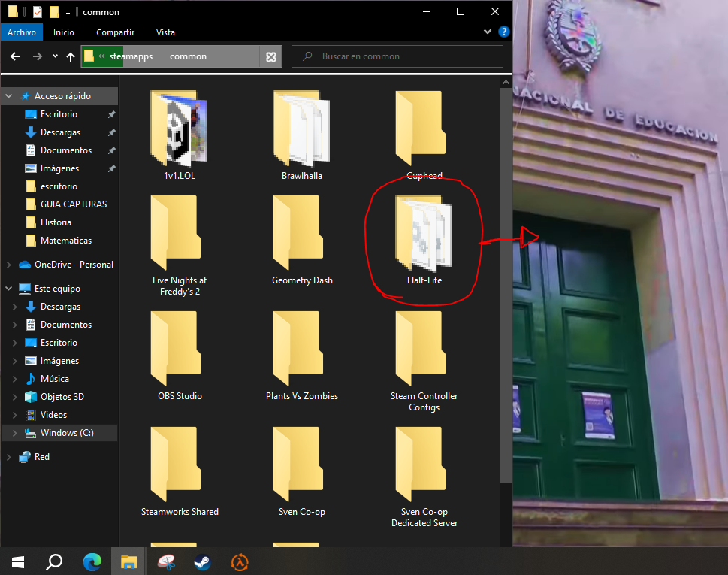
Task: Select the Five Nights at Freddy's 2 folder
Action: pyautogui.click(x=180, y=245)
